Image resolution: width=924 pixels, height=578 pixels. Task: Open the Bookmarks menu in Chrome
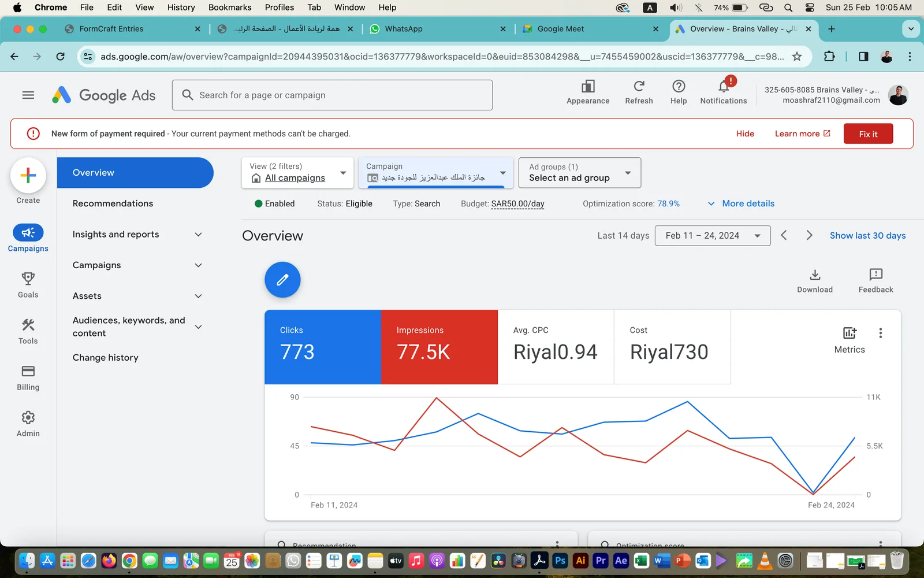pyautogui.click(x=230, y=8)
